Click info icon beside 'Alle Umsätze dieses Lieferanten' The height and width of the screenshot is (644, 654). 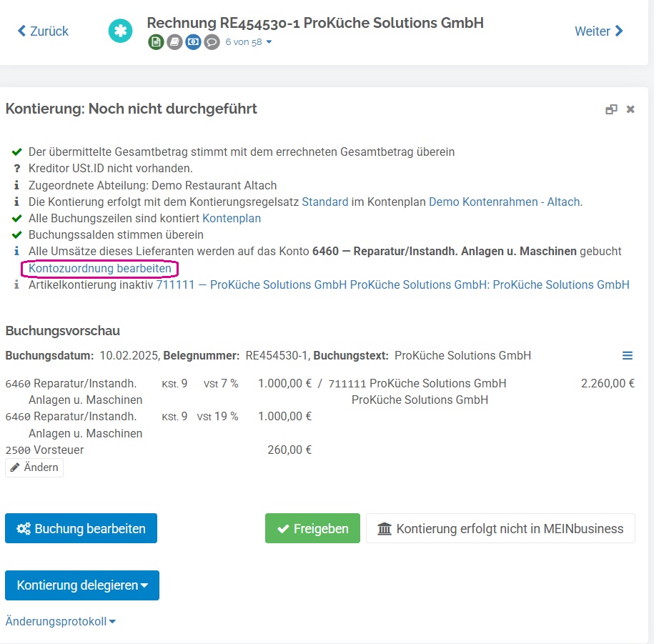[16, 251]
